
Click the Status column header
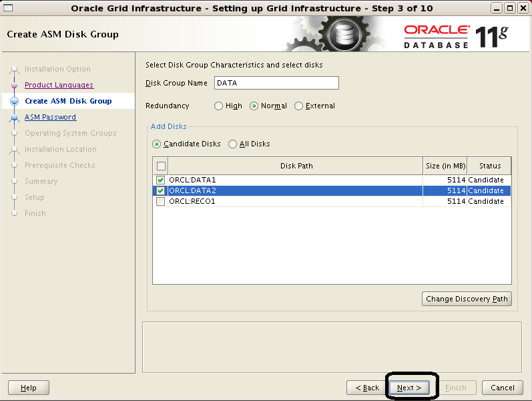(x=489, y=166)
